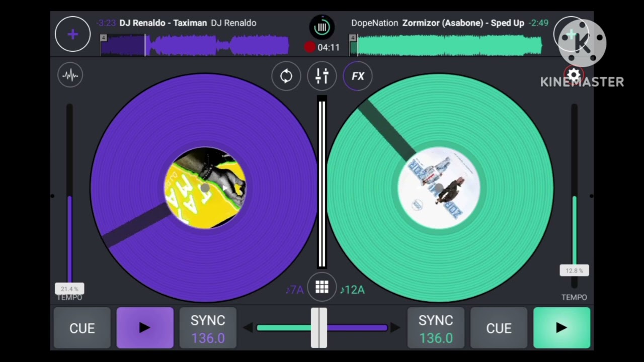Click the right remaining time -2:49
The width and height of the screenshot is (644, 362).
[x=538, y=23]
